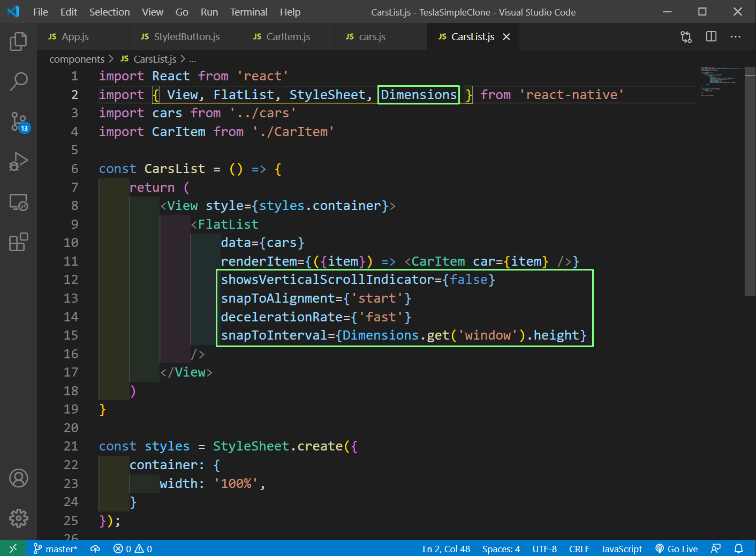Open the Manage gear settings icon
This screenshot has width=756, height=556.
18,518
